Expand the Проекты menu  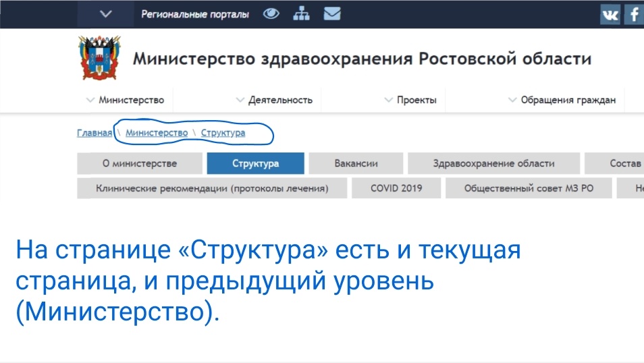[410, 100]
